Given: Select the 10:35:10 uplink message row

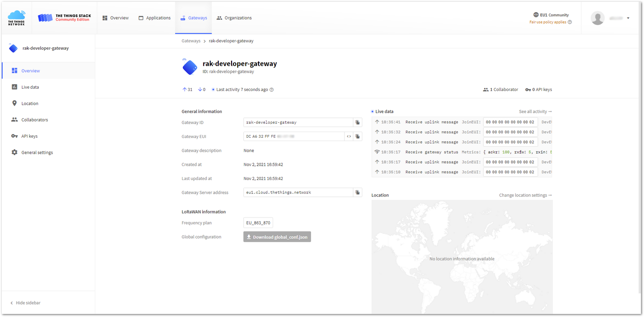Looking at the screenshot, I should [x=462, y=172].
